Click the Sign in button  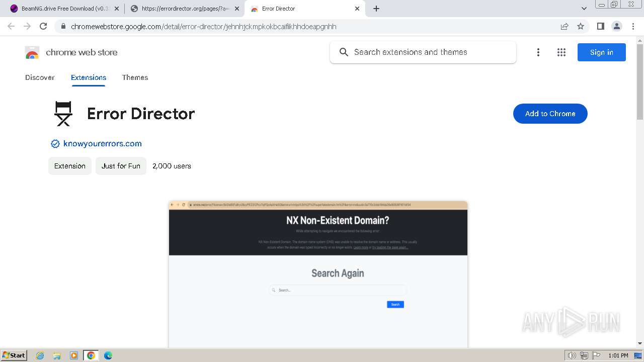tap(602, 52)
